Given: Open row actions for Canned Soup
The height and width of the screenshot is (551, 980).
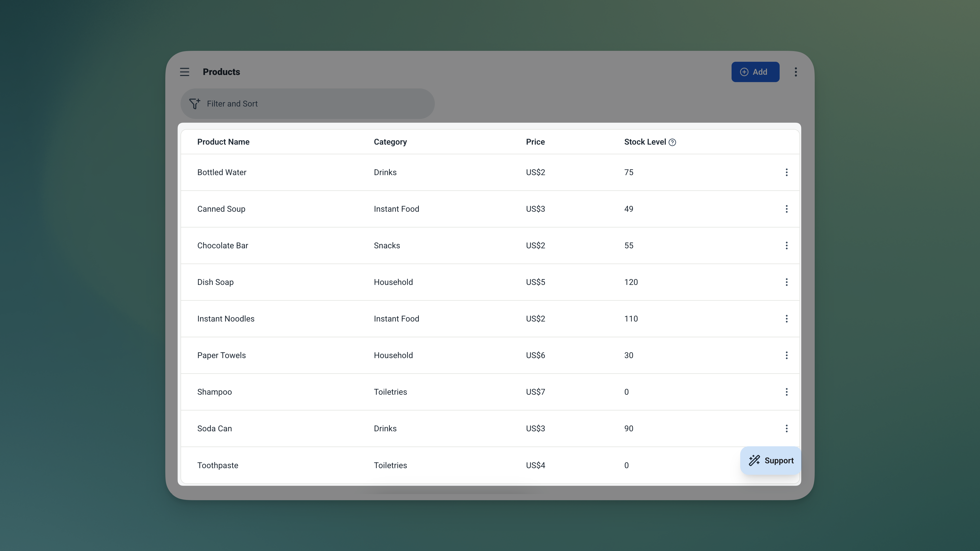Looking at the screenshot, I should point(786,209).
